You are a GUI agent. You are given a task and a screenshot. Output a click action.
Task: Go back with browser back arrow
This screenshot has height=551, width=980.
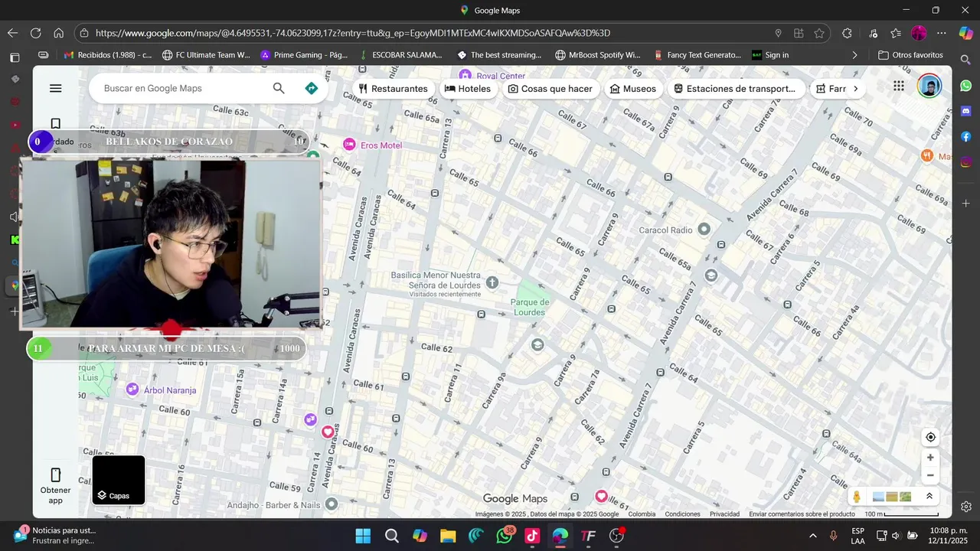(12, 33)
